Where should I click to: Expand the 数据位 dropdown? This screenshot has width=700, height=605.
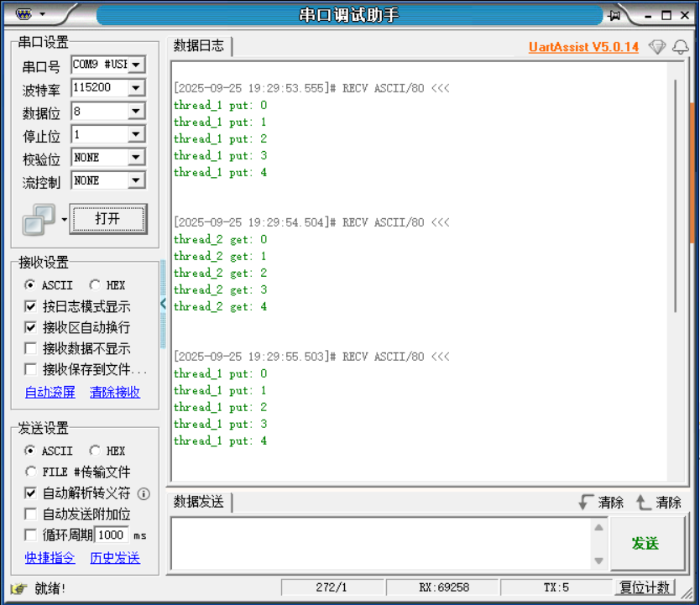tap(137, 111)
